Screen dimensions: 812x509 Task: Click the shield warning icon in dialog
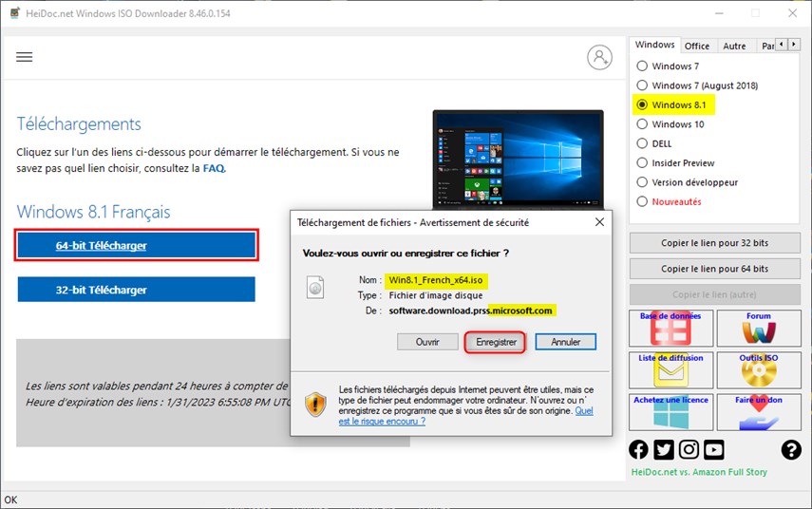[315, 405]
